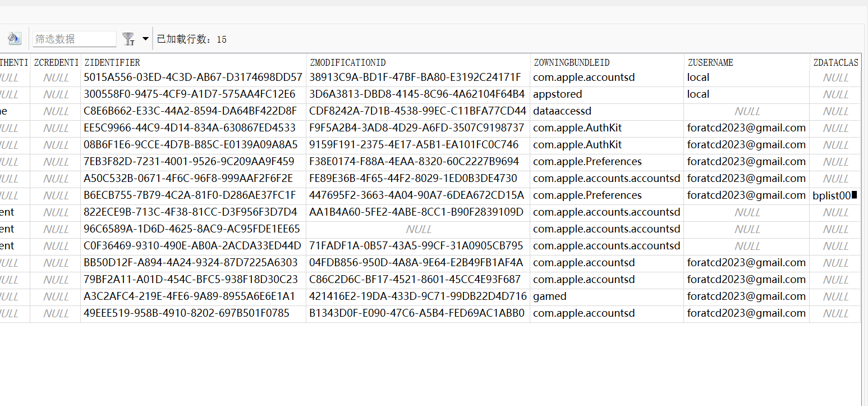The height and width of the screenshot is (406, 868).
Task: Select foratcd2023@gmail.com in the EE5C9966 row
Action: click(x=746, y=128)
